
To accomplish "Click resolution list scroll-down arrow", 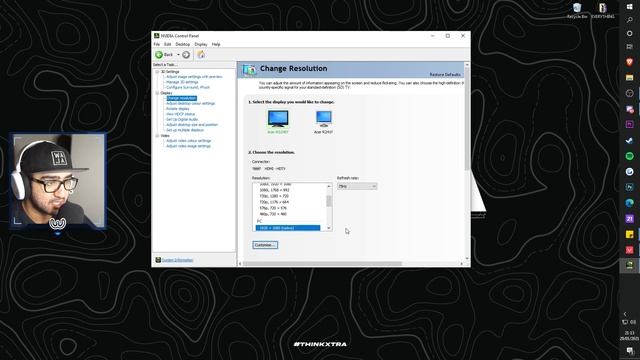I will click(x=329, y=228).
